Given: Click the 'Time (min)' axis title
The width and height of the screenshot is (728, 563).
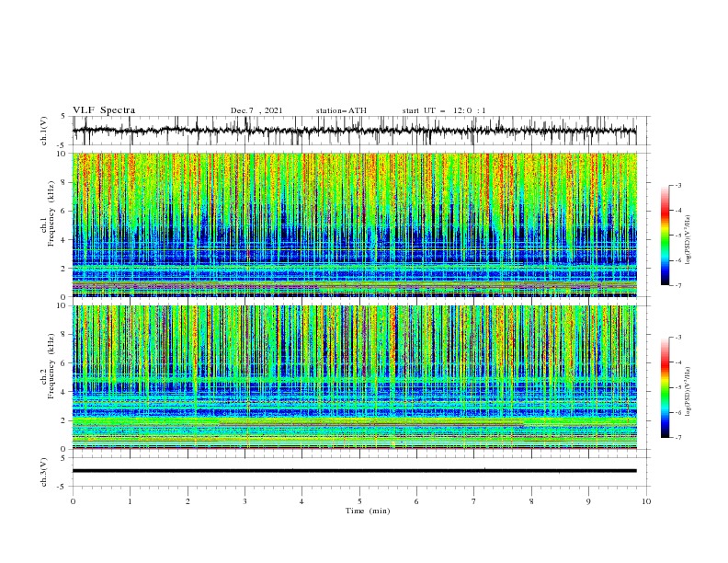Looking at the screenshot, I should pyautogui.click(x=368, y=511).
